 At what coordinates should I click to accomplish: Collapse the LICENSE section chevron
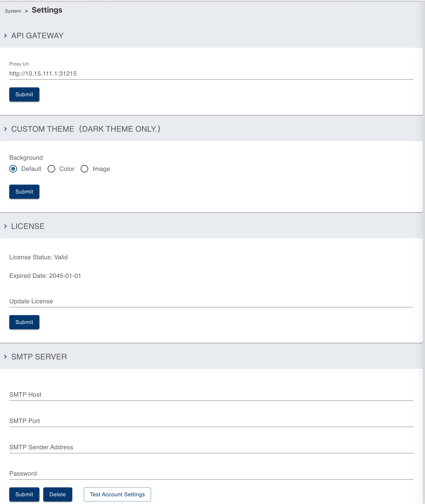point(6,226)
